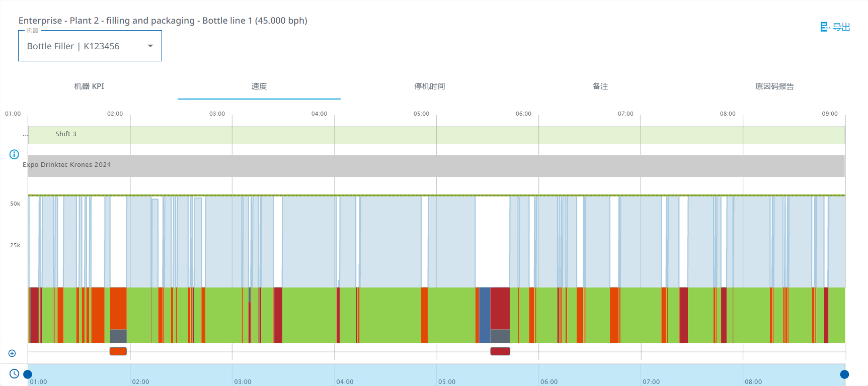Click the left time range slider handle
868x386 pixels.
click(28, 374)
